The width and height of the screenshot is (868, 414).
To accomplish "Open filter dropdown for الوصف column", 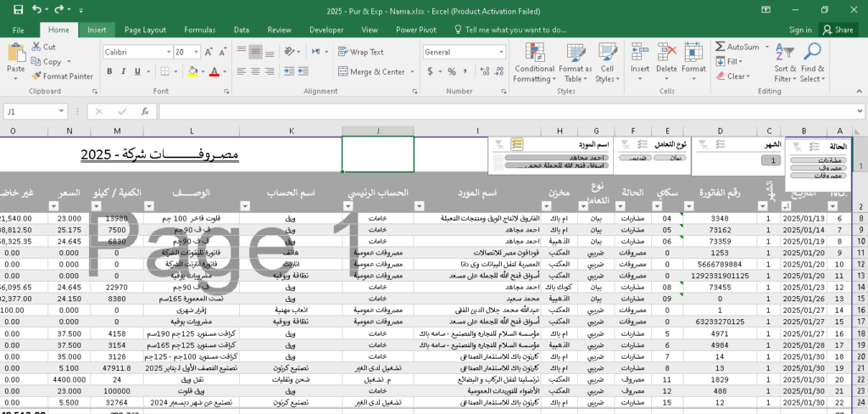I will pos(149,206).
